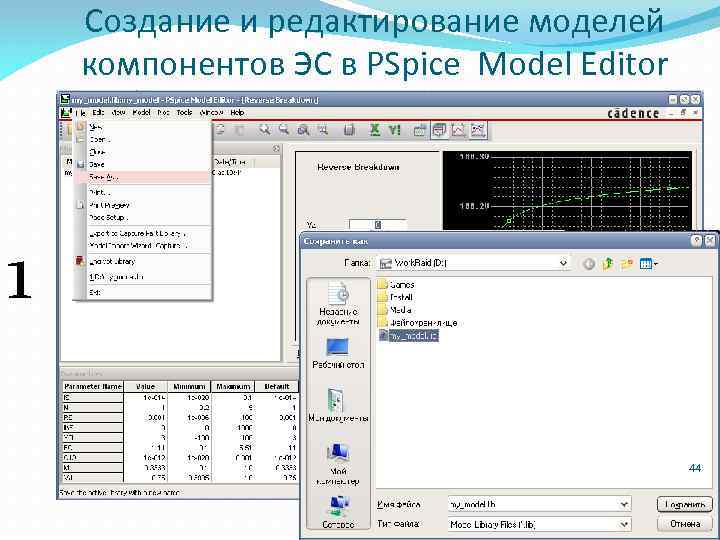The height and width of the screenshot is (540, 720).
Task: Open Мой компьютер in Save dialog sidebar
Action: (338, 464)
